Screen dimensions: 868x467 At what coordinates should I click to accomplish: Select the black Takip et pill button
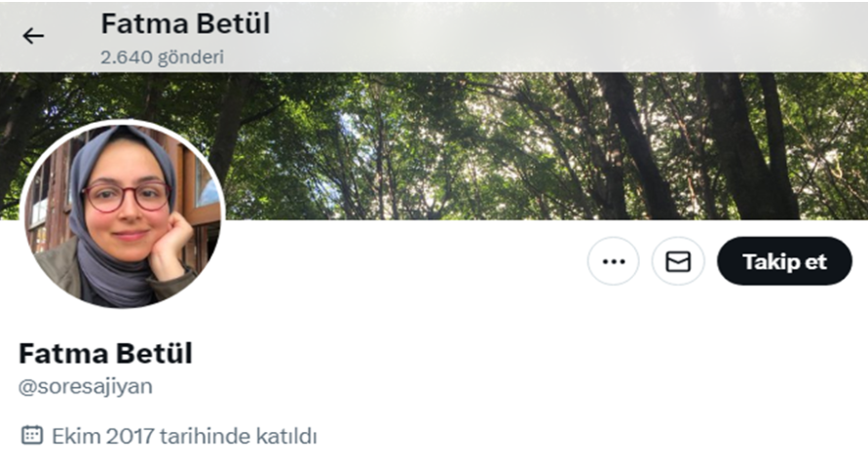[784, 261]
